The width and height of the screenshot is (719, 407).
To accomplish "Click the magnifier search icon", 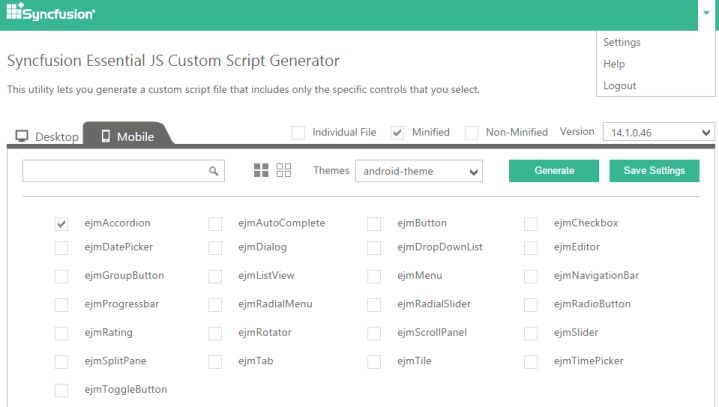I will (x=213, y=171).
